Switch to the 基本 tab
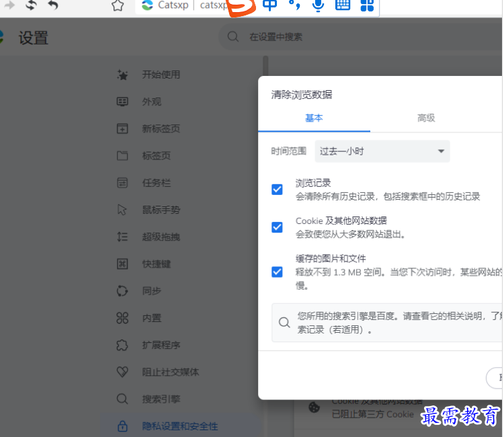This screenshot has width=504, height=437. [x=314, y=118]
